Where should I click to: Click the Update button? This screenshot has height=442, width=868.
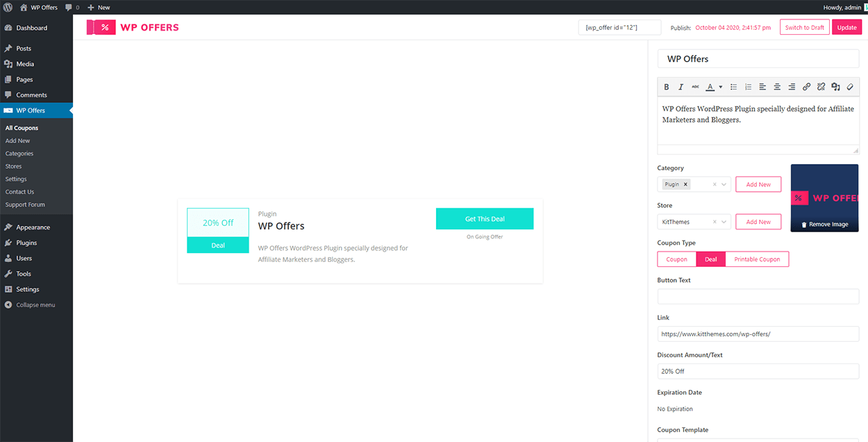tap(846, 27)
